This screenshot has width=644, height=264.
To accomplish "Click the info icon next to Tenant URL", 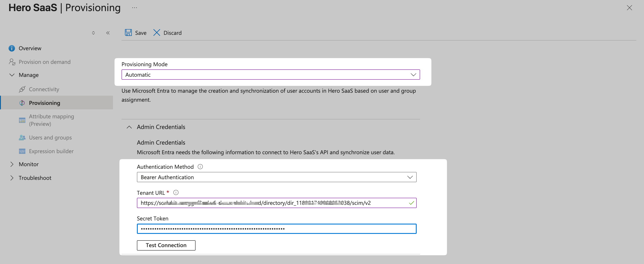I will pyautogui.click(x=176, y=192).
